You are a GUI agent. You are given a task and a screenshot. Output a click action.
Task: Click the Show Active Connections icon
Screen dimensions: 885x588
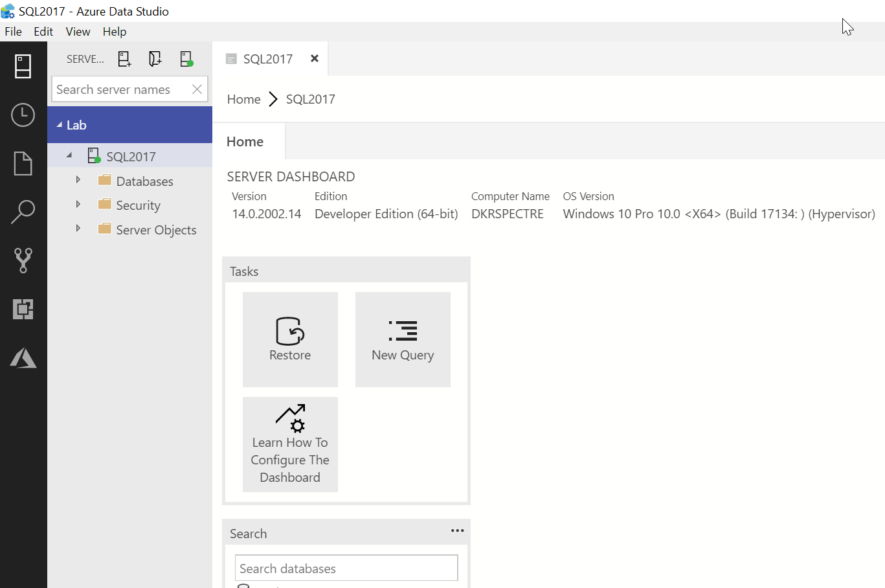[186, 59]
